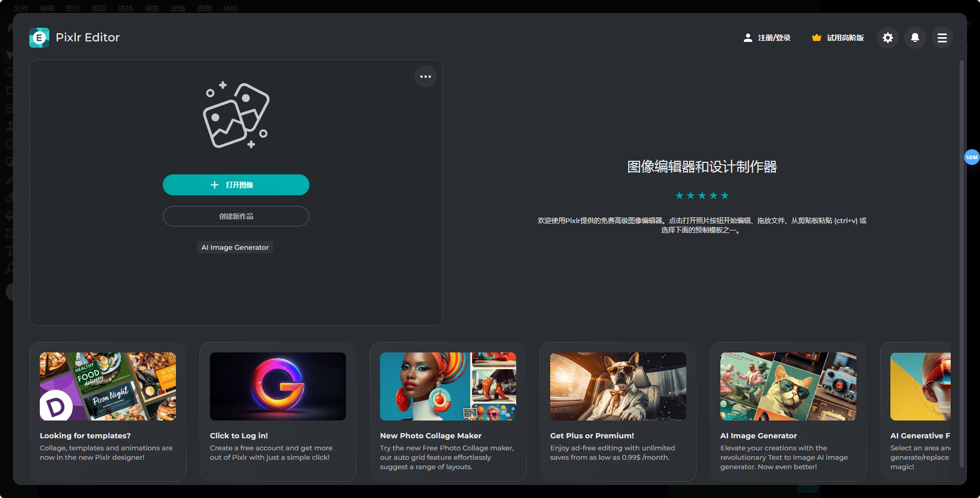Click the user profile login icon
Image resolution: width=980 pixels, height=498 pixels.
[748, 38]
